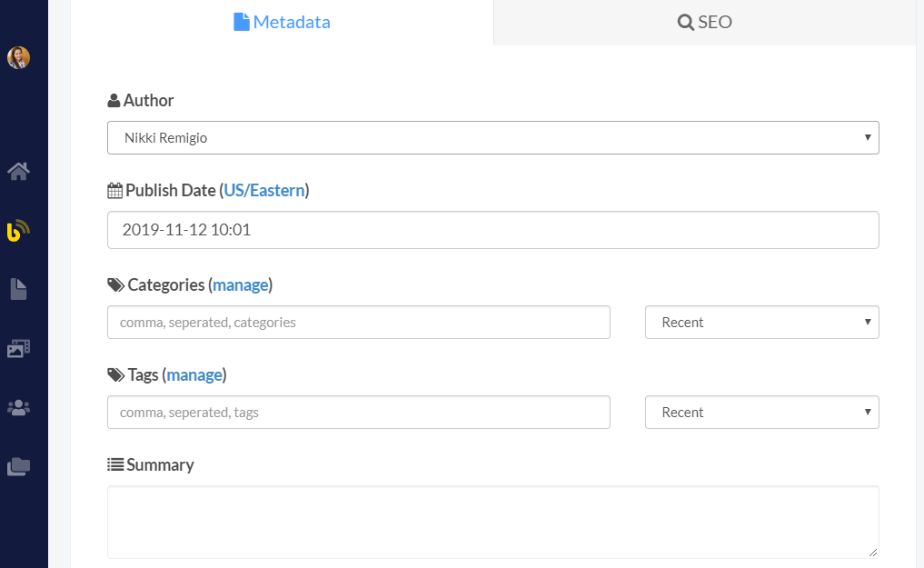This screenshot has width=924, height=568.
Task: Click the US/Eastern timezone link
Action: pyautogui.click(x=263, y=191)
